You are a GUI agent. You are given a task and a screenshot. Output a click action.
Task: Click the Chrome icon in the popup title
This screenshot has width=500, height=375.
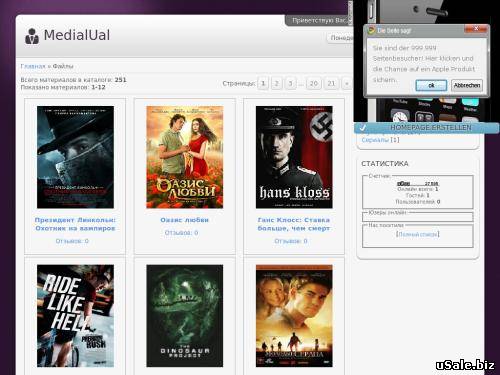[370, 31]
